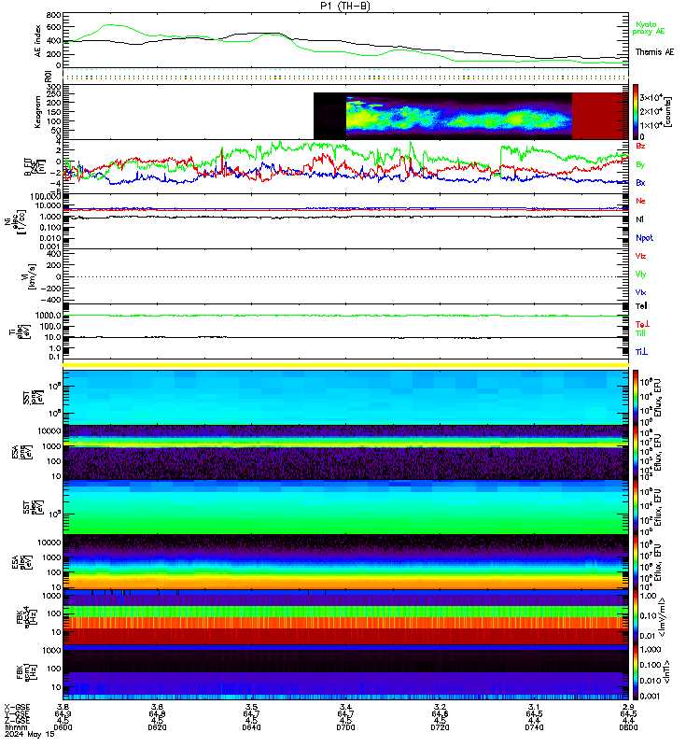Click the "Y-GSE" row label
The width and height of the screenshot is (700, 747).
click(x=17, y=713)
